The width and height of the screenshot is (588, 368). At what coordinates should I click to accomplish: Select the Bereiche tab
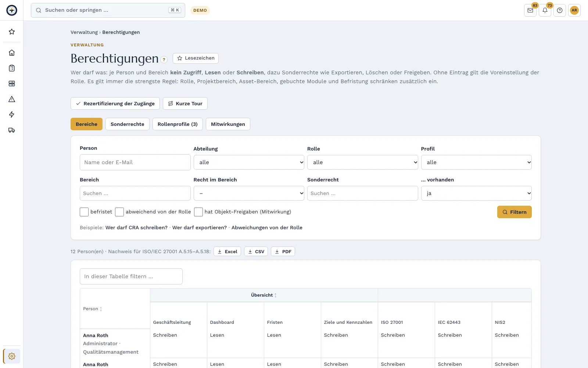pos(86,124)
